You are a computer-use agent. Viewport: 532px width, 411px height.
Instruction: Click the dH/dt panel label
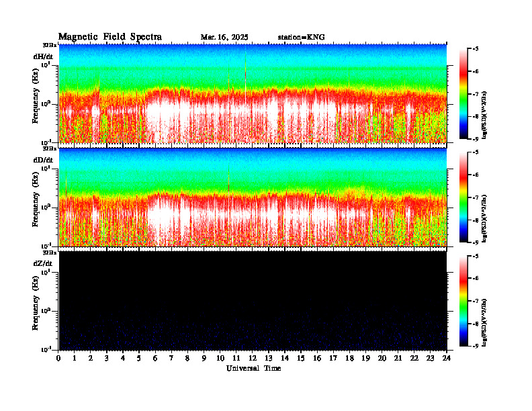(43, 56)
